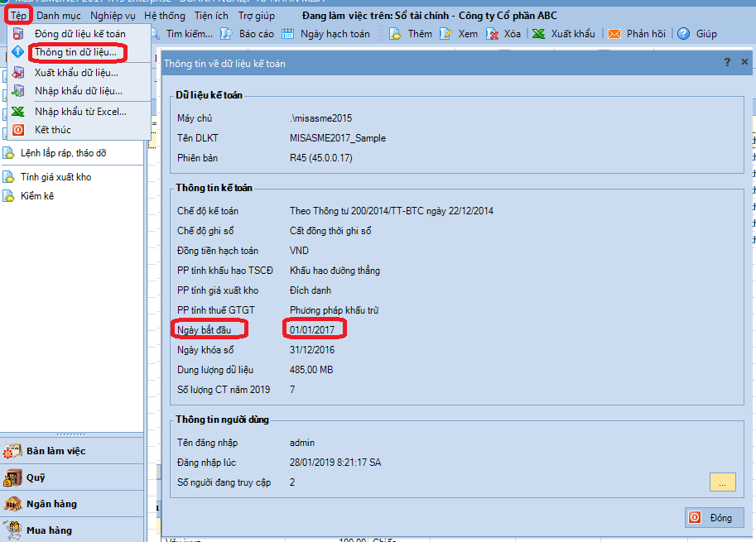The width and height of the screenshot is (756, 542).
Task: Click Xóa in the toolbar
Action: click(512, 34)
